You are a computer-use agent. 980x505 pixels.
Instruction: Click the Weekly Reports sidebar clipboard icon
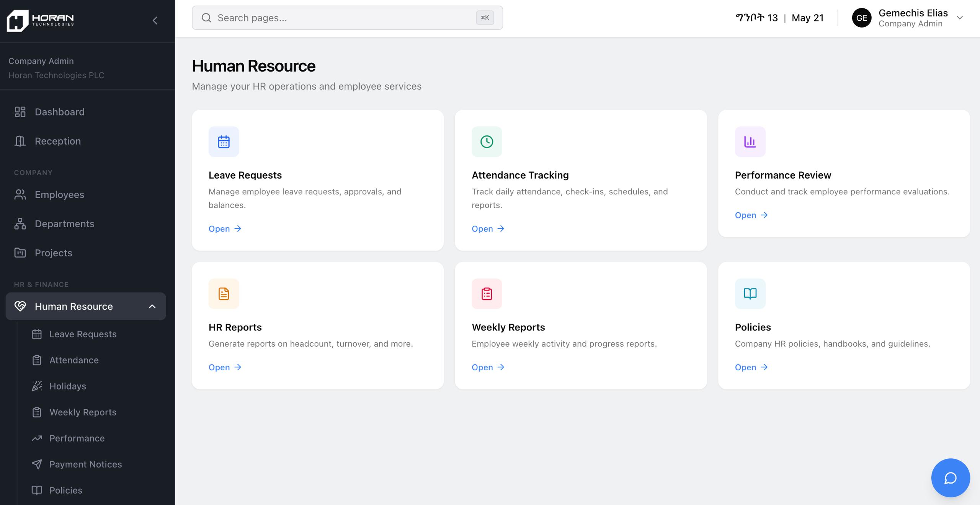(37, 412)
